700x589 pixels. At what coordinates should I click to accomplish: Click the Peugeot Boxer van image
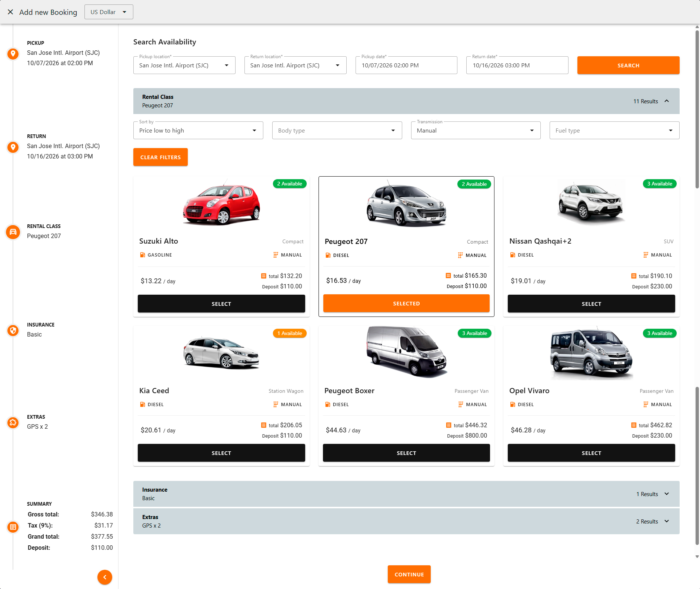coord(406,352)
